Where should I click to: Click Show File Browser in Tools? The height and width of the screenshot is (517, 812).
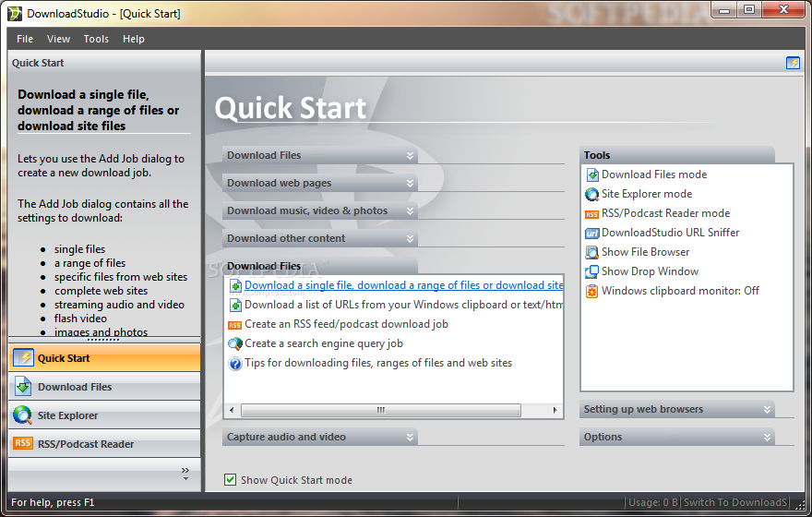[646, 252]
